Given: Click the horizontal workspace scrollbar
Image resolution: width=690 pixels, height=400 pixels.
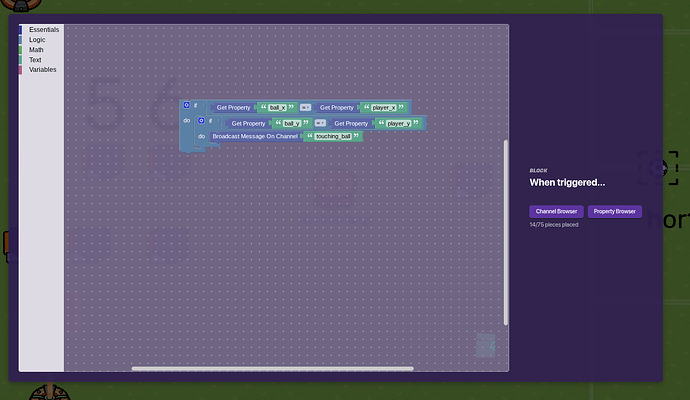Looking at the screenshot, I should click(272, 368).
